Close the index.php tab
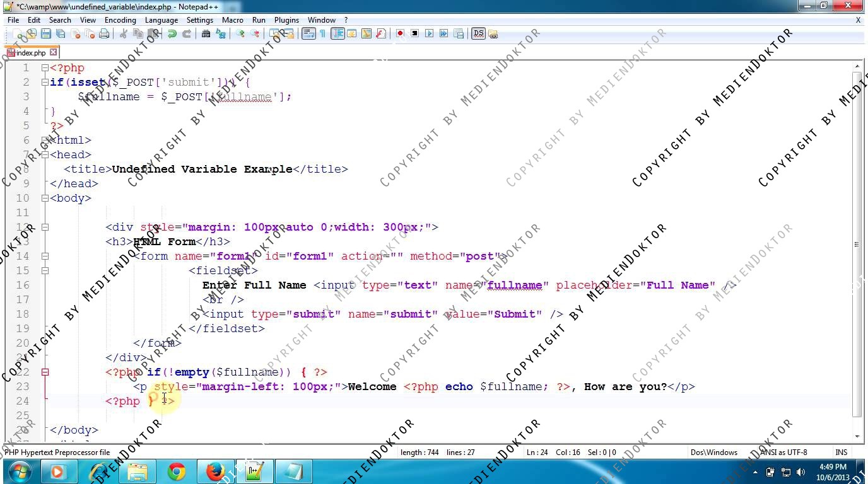This screenshot has height=484, width=868. coord(54,53)
